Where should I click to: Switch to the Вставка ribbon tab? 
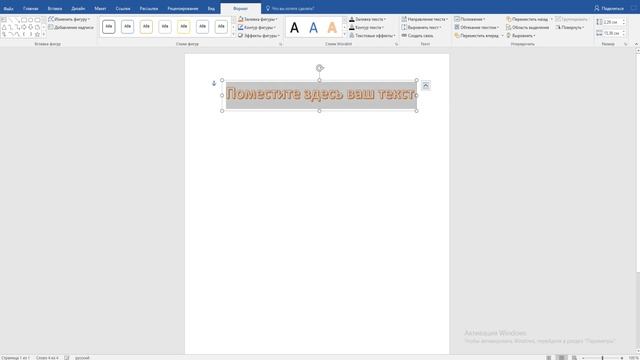pos(55,8)
